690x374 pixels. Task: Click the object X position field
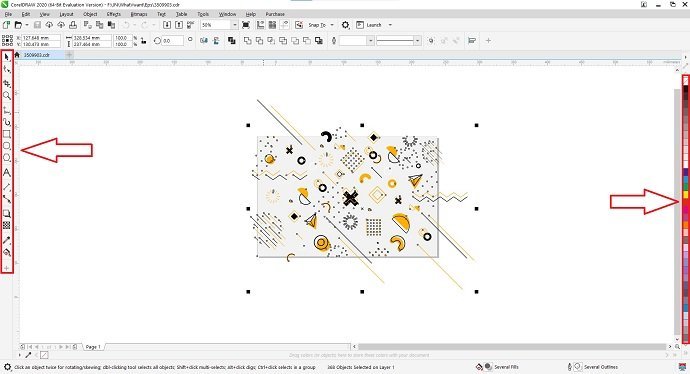[41, 38]
